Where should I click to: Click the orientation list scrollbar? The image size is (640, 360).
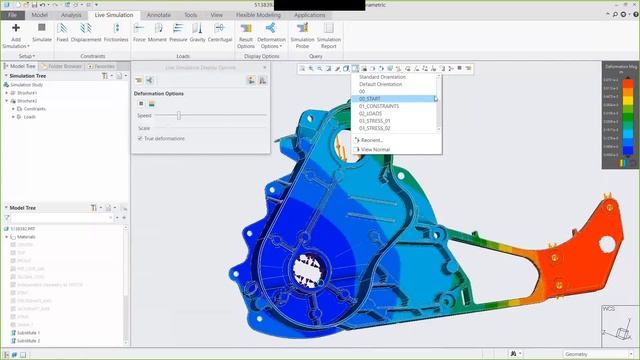[x=439, y=102]
